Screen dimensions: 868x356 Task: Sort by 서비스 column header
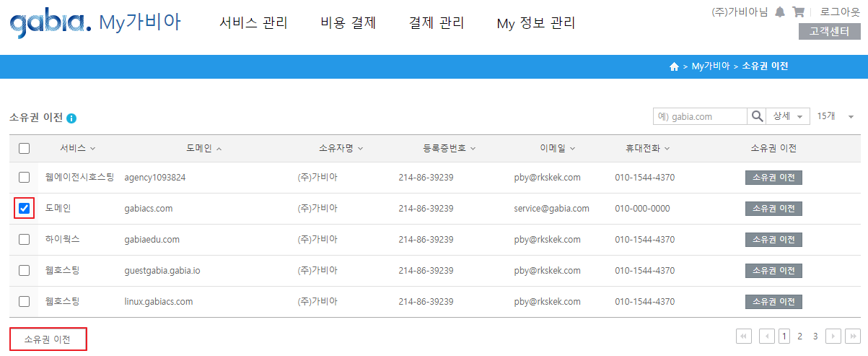click(78, 148)
